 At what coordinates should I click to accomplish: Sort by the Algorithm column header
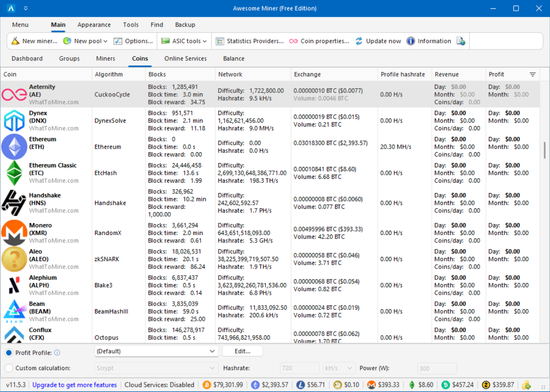[119, 74]
